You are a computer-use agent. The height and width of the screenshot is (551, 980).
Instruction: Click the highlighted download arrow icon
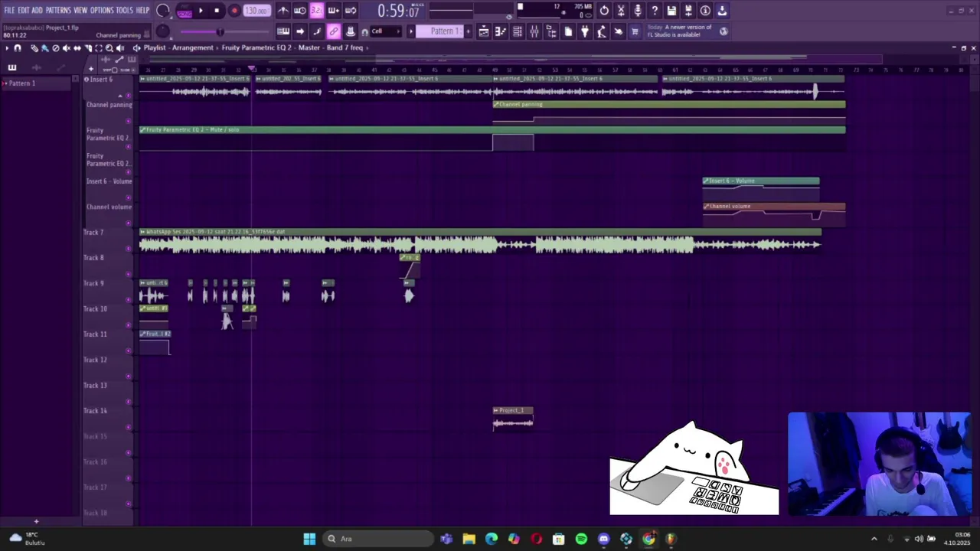pos(721,11)
